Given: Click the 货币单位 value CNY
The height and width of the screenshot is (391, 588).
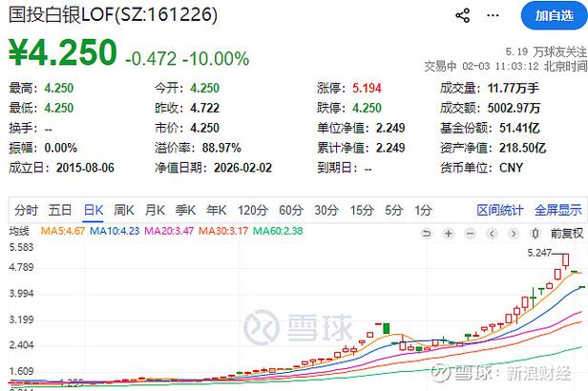Looking at the screenshot, I should click(511, 168).
